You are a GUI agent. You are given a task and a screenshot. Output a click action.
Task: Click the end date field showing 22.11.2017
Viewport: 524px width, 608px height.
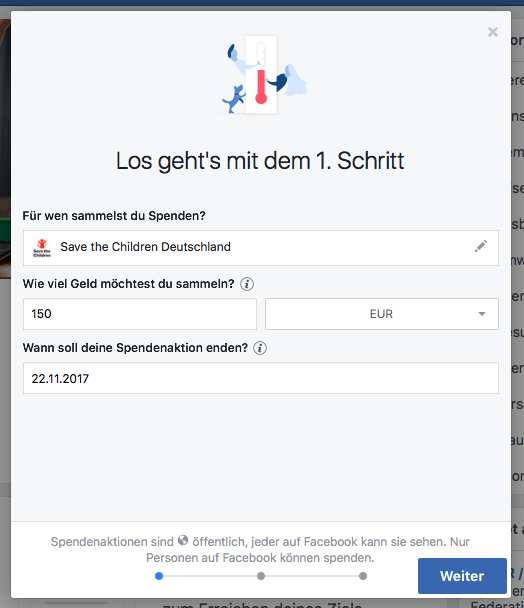pos(261,378)
